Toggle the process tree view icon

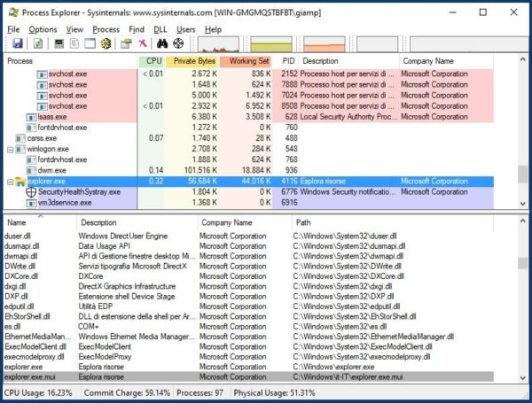(x=74, y=43)
